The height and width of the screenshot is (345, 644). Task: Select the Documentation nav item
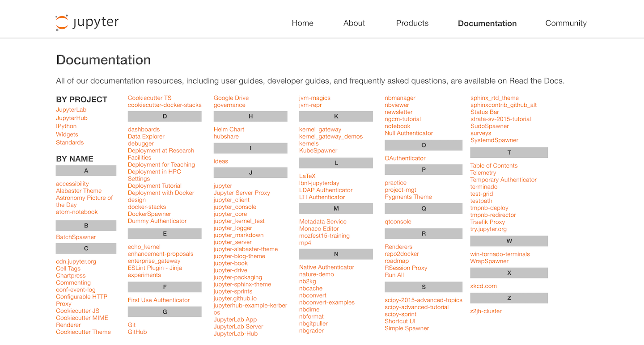487,23
